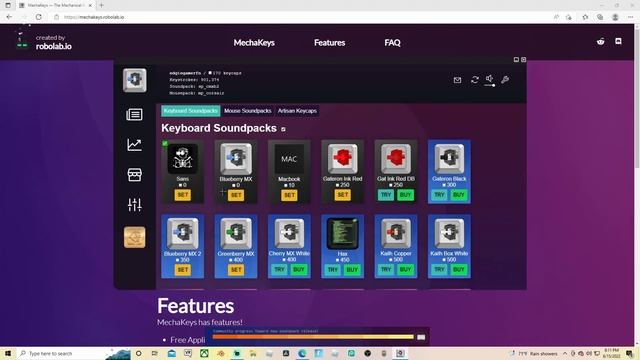
Task: Click the refresh sync icon
Action: [474, 80]
